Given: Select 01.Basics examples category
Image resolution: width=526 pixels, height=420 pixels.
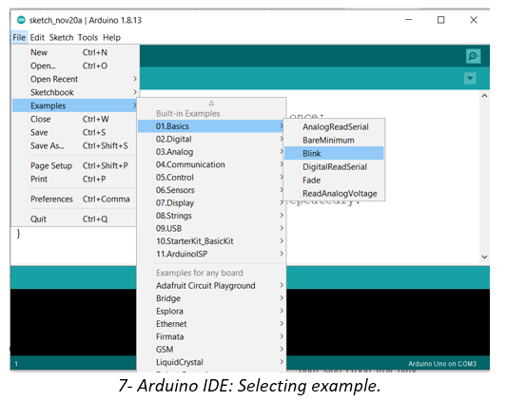Looking at the screenshot, I should [211, 126].
